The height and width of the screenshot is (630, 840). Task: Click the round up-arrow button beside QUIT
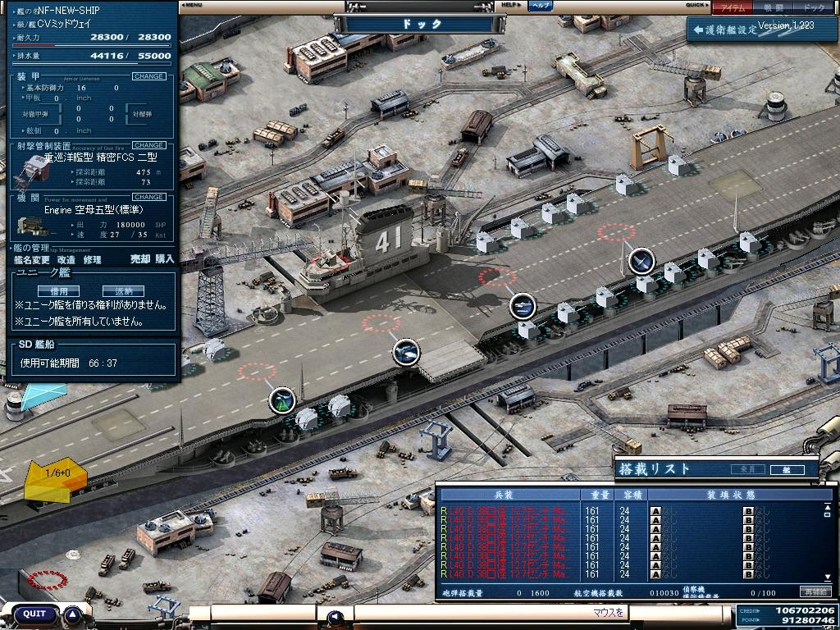tap(73, 614)
